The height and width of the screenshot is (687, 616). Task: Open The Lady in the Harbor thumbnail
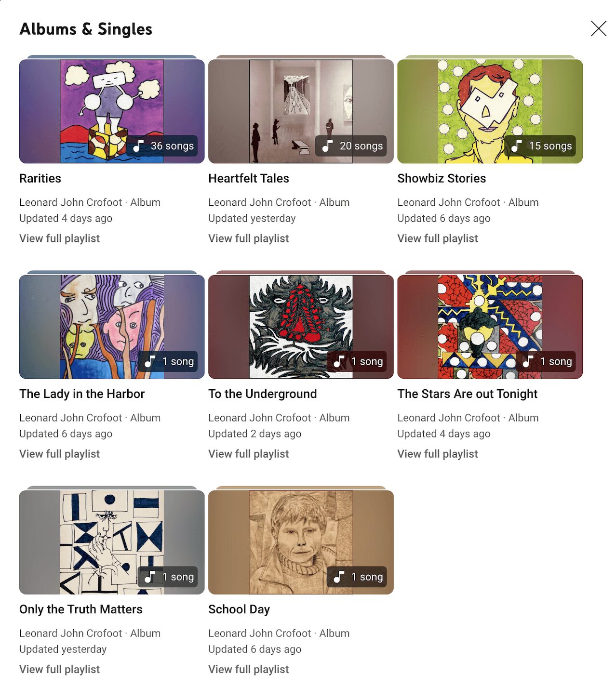pos(112,327)
